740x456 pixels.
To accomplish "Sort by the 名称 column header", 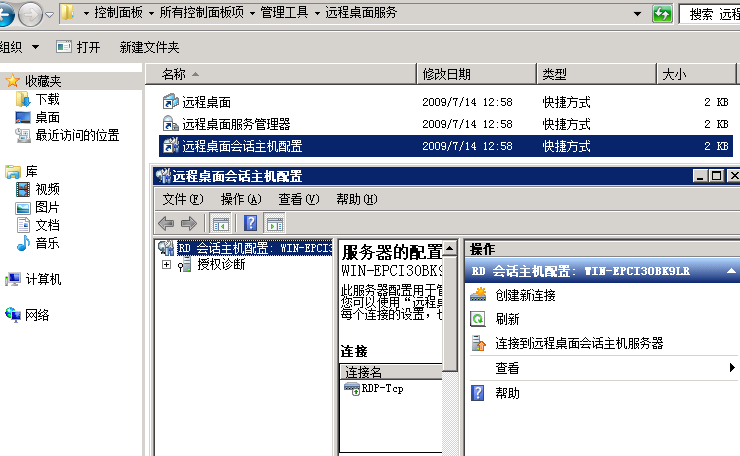I will (281, 74).
